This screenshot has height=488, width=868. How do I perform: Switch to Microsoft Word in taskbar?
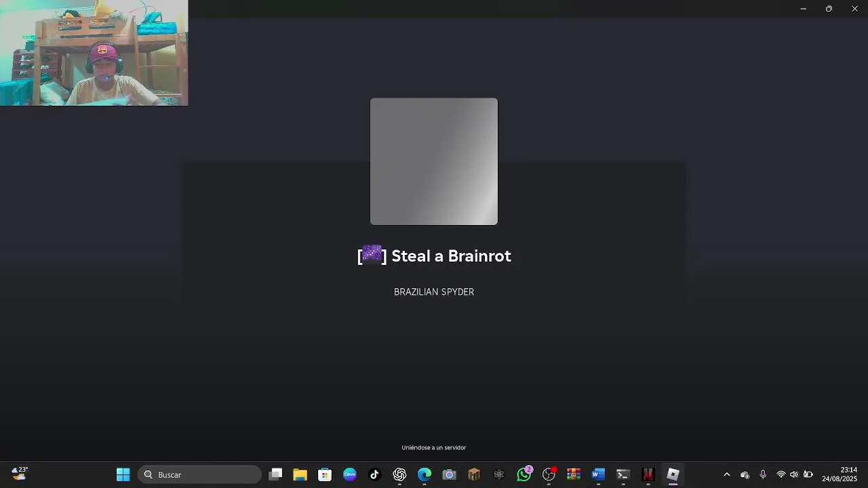(x=598, y=474)
